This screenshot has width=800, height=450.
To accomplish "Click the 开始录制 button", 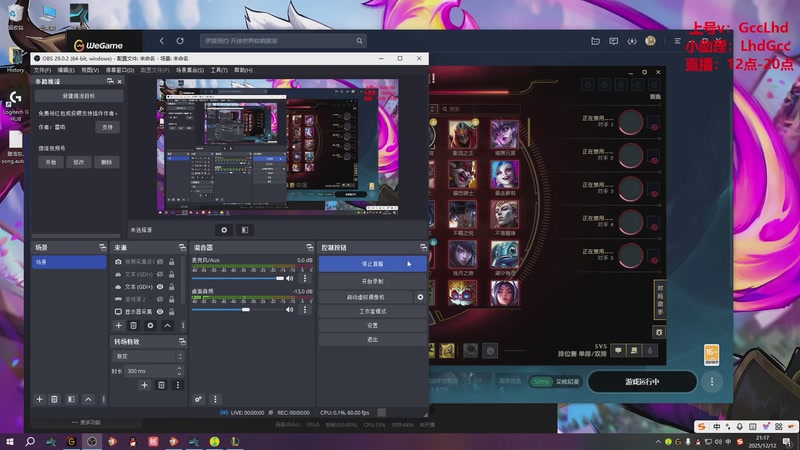I will (372, 281).
